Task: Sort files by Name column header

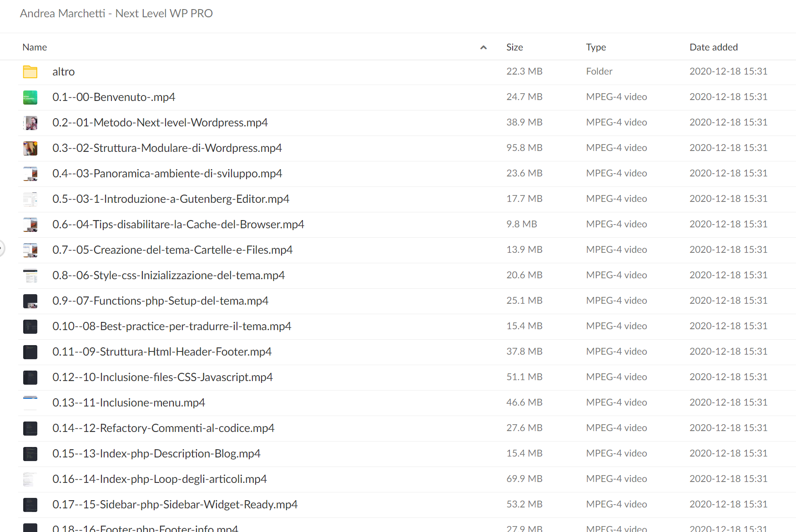Action: pos(35,47)
